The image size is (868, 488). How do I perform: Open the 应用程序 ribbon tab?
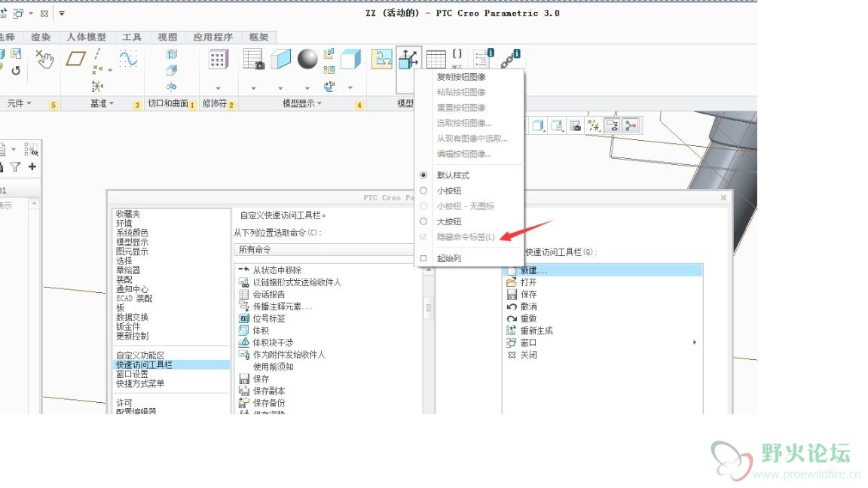click(x=212, y=37)
